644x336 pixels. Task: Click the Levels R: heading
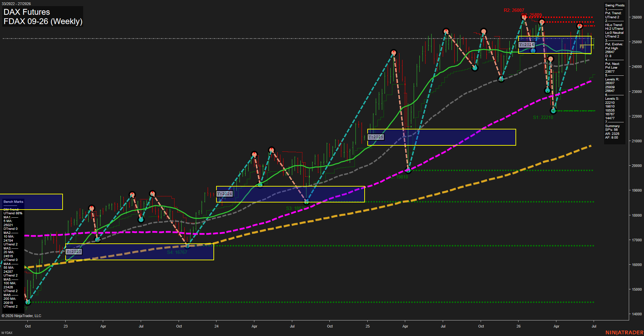pyautogui.click(x=612, y=79)
